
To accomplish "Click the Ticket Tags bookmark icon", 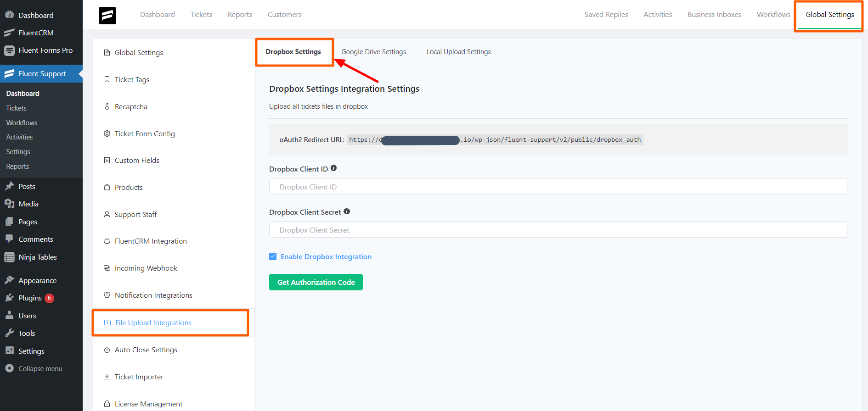I will 107,79.
